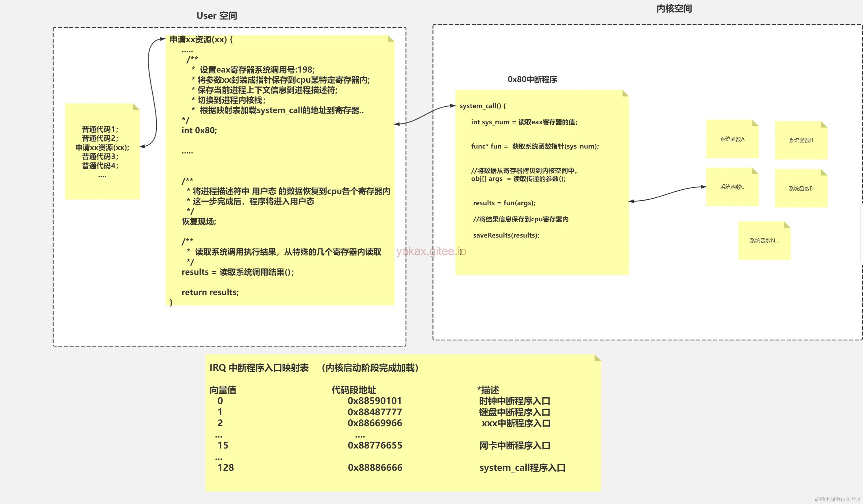Screen dimensions: 863x504
Task: Select the User 空间 title label
Action: pos(216,16)
